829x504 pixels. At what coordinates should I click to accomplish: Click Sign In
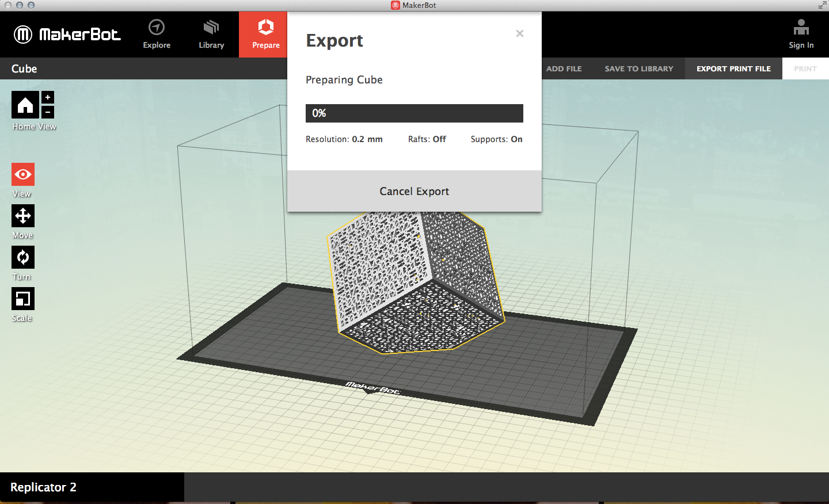(x=801, y=34)
